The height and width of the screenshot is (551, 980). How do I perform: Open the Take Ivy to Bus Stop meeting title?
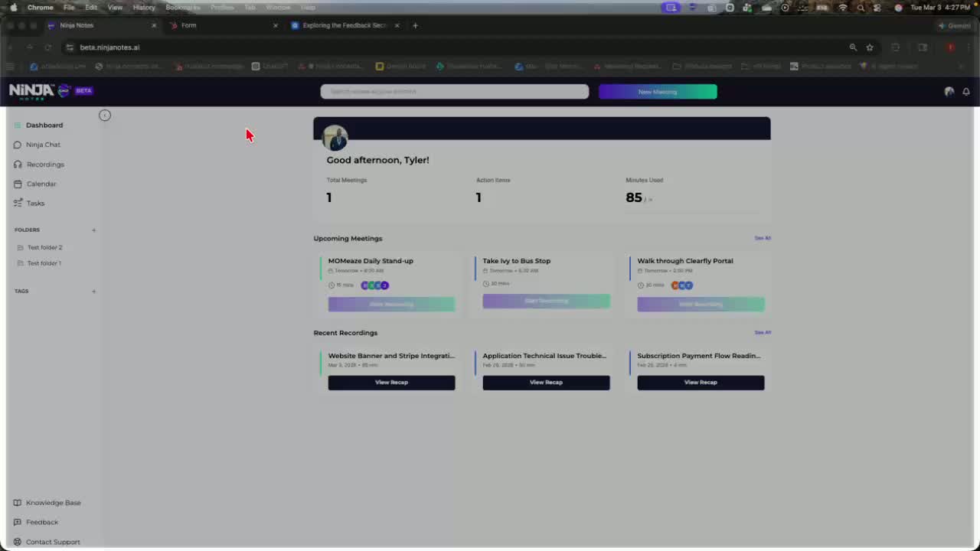click(x=517, y=261)
